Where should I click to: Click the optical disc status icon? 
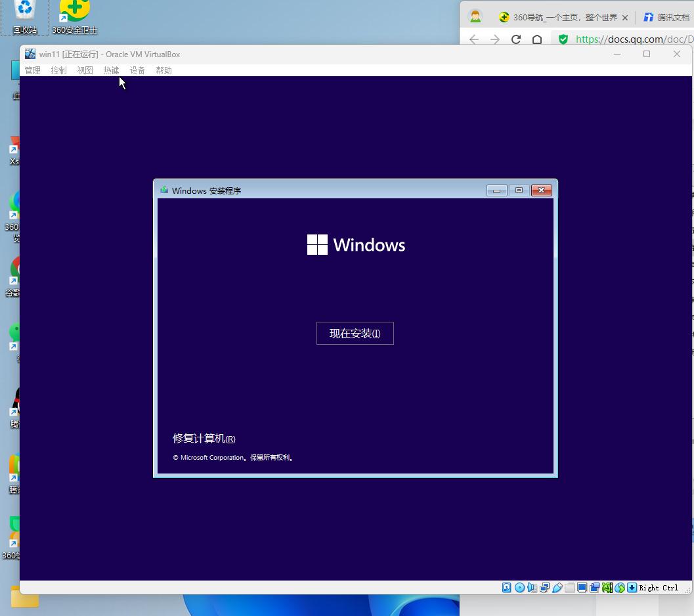(x=519, y=588)
